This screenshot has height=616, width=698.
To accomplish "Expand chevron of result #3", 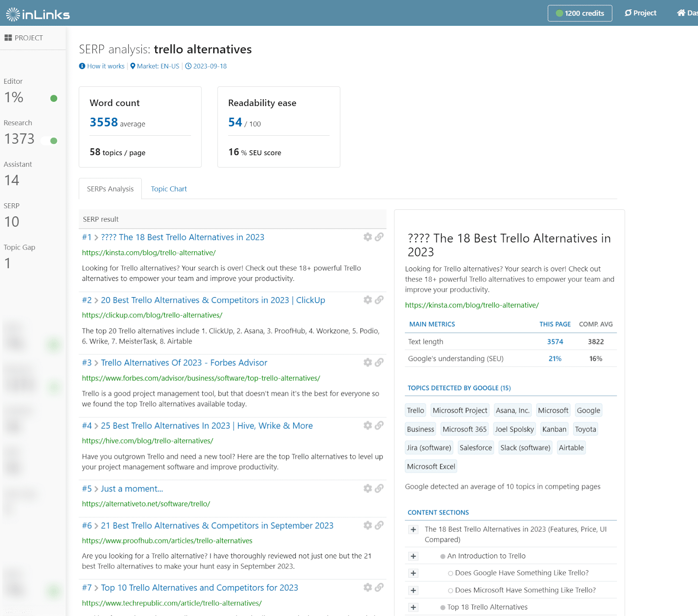I will coord(96,363).
